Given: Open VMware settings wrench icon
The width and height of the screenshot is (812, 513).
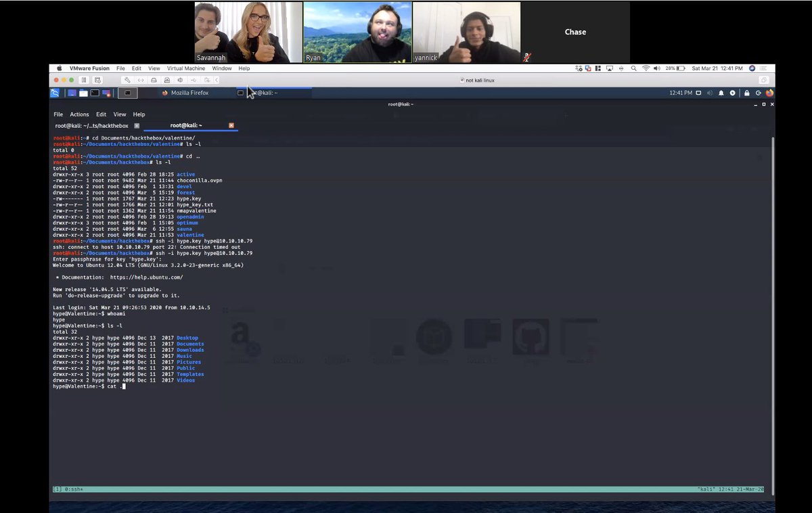Looking at the screenshot, I should click(127, 80).
